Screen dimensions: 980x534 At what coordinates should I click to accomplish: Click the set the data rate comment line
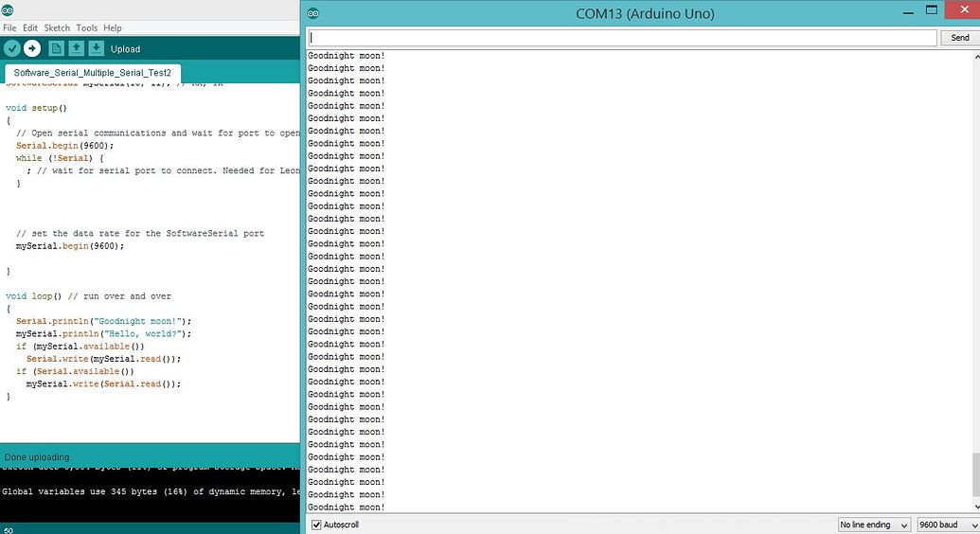coord(140,233)
